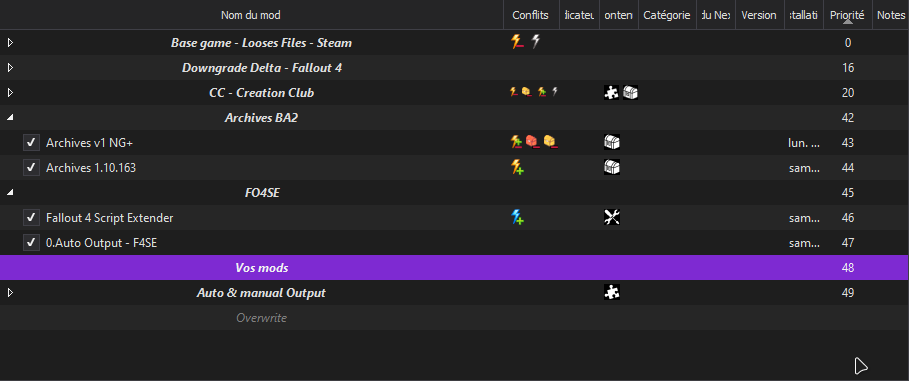Image resolution: width=909 pixels, height=381 pixels.
Task: Click the tools content icon for Fallout 4 Script Extender
Action: coord(612,217)
